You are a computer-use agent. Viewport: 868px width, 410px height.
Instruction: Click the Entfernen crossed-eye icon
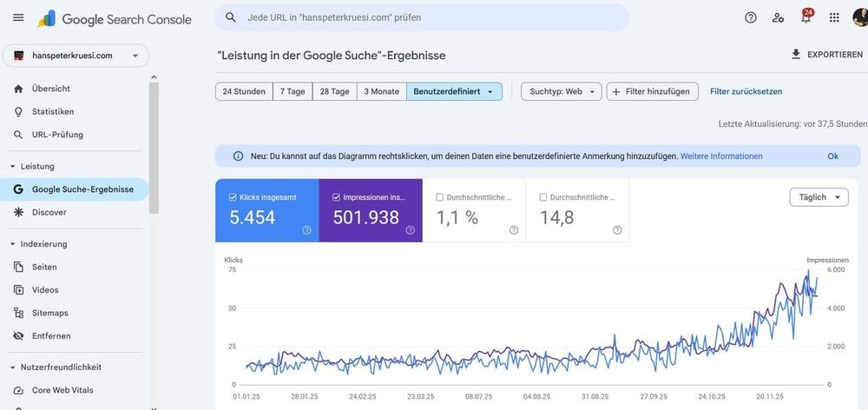tap(18, 336)
